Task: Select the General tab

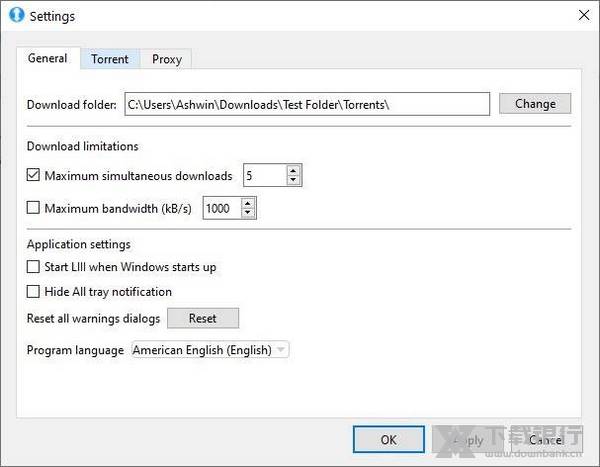Action: click(47, 58)
